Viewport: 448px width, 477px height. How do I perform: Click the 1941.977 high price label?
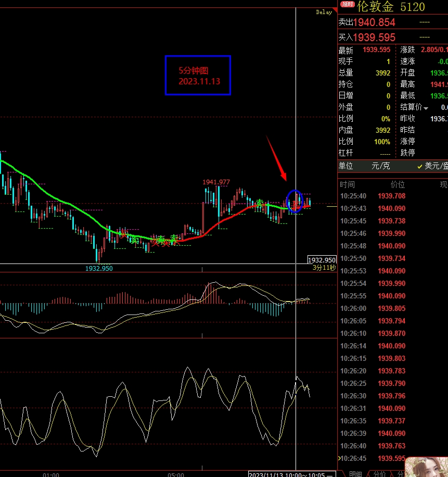(216, 182)
